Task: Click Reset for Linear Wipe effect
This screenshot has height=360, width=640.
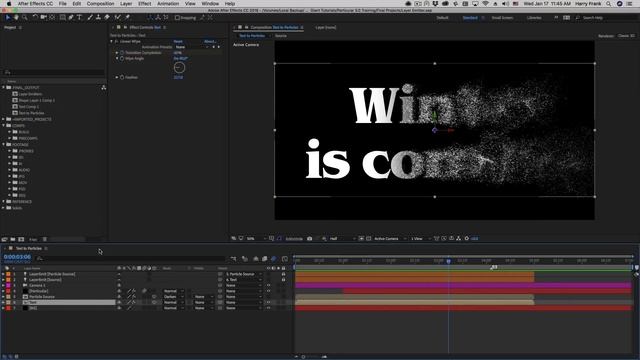Action: [178, 41]
